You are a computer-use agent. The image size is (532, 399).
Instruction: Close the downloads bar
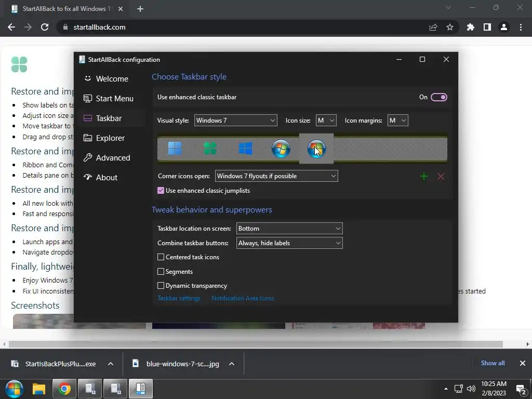pyautogui.click(x=523, y=363)
